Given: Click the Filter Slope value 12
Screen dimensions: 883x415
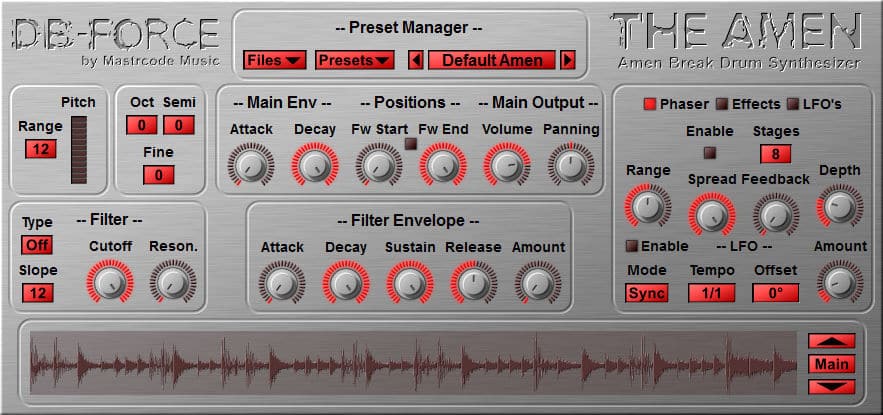Looking at the screenshot, I should point(38,293).
